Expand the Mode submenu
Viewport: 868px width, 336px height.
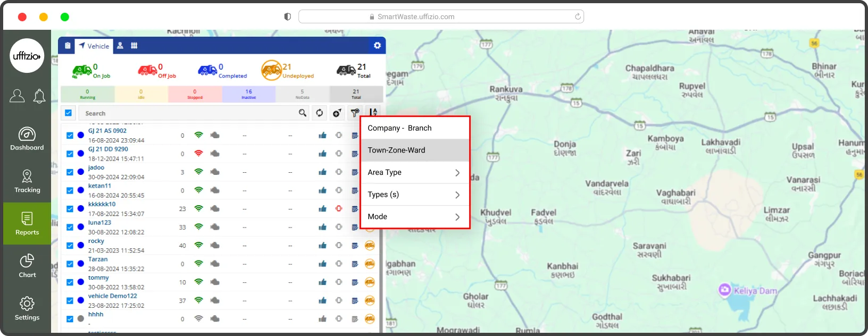[x=415, y=217]
